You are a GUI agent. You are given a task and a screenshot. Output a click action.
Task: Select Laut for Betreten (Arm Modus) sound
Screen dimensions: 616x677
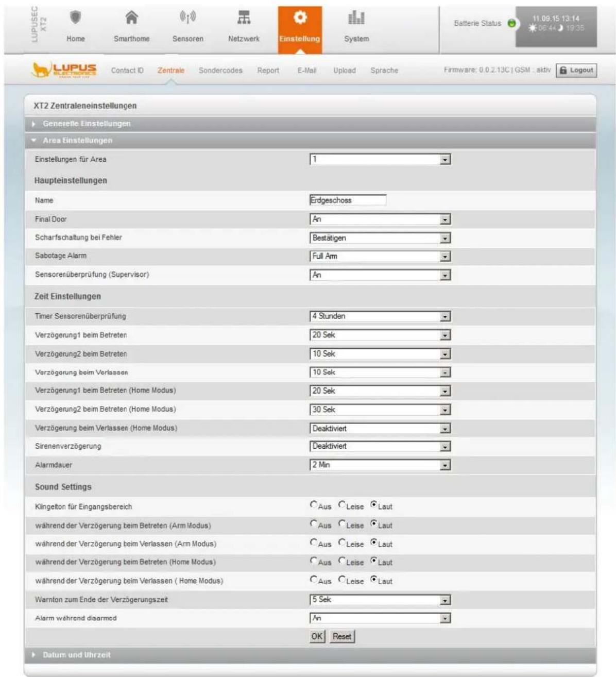click(373, 523)
